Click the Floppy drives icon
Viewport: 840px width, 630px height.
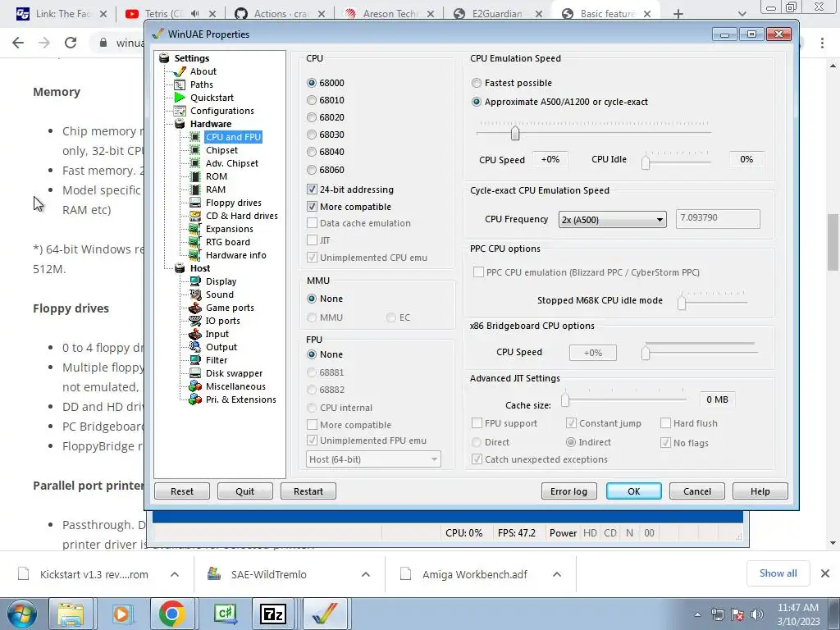pyautogui.click(x=195, y=203)
